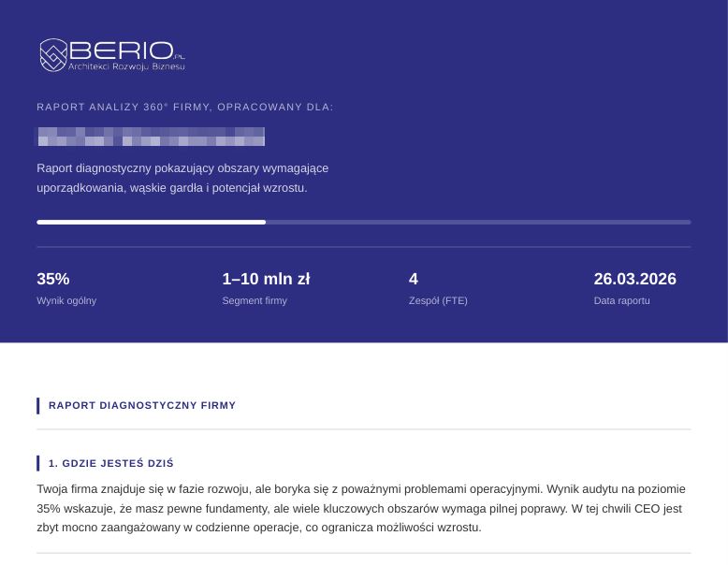Screen dimensions: 728x565
Task: Click the blue accent bar beside 'Raport diagnostyczny firmy'
Action: [38, 406]
